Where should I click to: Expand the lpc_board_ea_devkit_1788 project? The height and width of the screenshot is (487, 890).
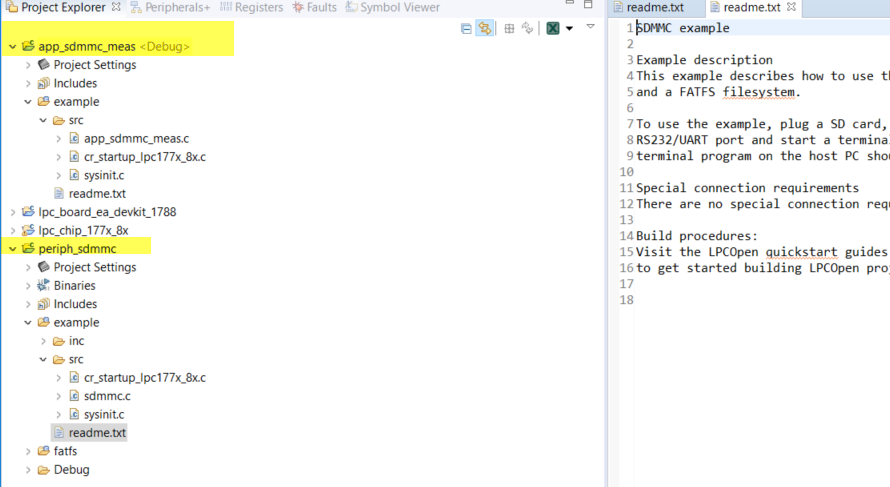(x=12, y=212)
